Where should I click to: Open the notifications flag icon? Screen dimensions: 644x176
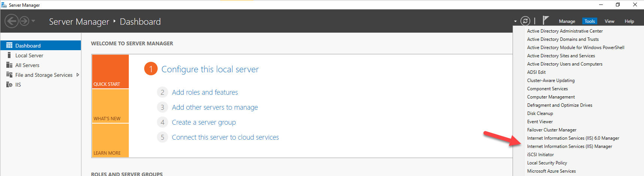(546, 20)
